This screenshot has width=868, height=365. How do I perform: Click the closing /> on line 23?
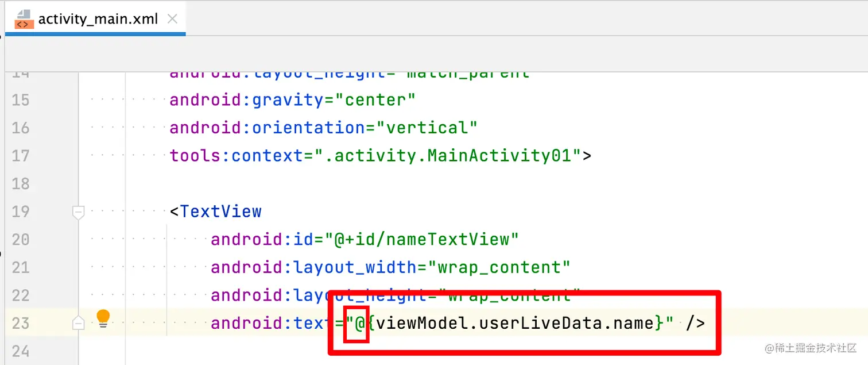[x=695, y=323]
